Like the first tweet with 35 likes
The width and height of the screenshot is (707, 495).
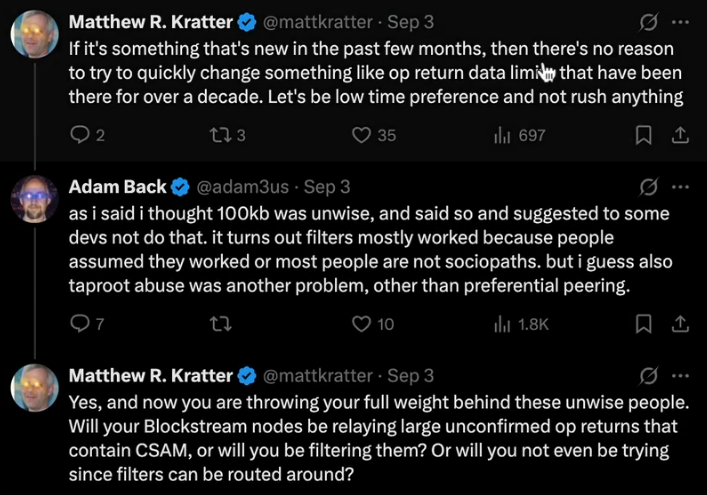click(362, 135)
